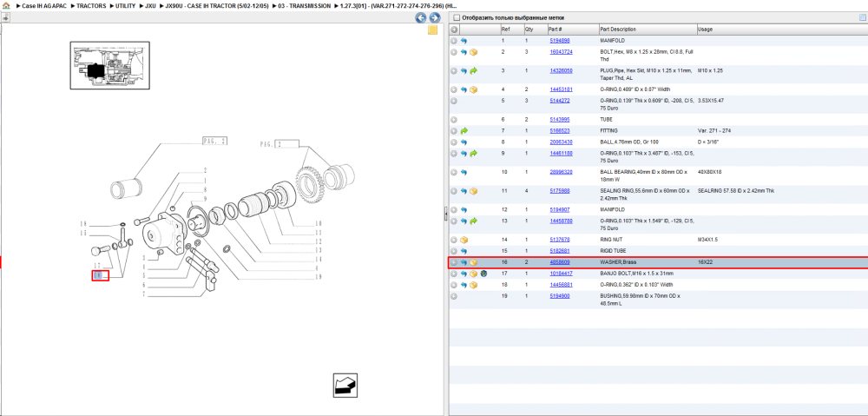Click the yellow box icon on SEALING RING row
The height and width of the screenshot is (416, 868).
(x=473, y=191)
